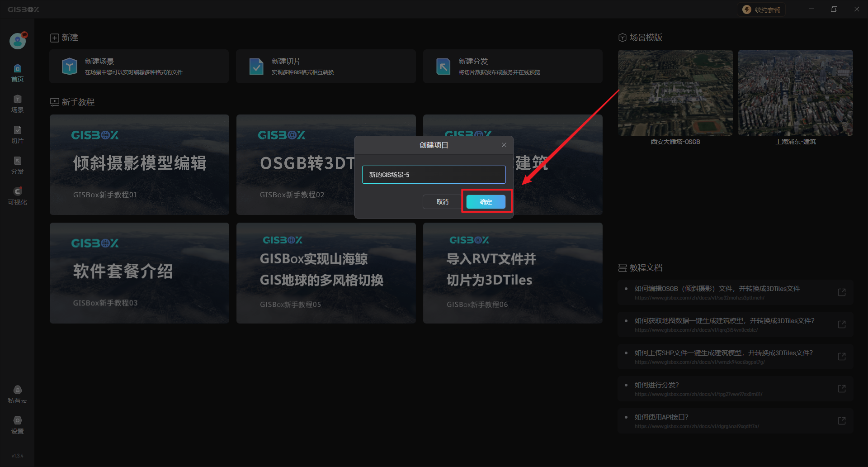Screen dimensions: 868x467
Task: Open the 西安大雁塔-OSGB scene template
Action: 675,93
